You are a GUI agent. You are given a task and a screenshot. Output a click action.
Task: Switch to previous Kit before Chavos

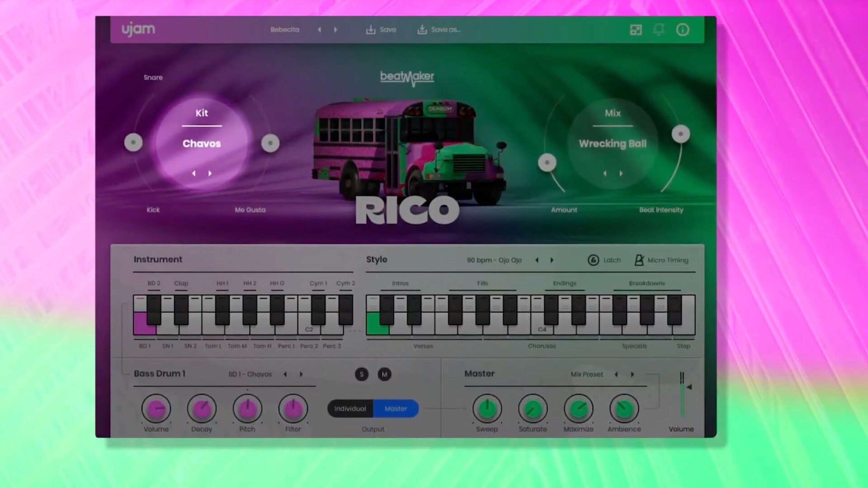coord(194,174)
